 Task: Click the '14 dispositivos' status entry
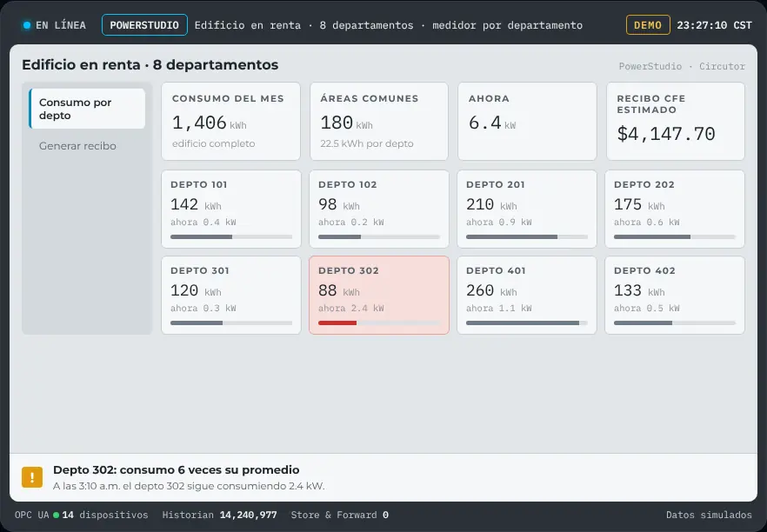coord(104,515)
